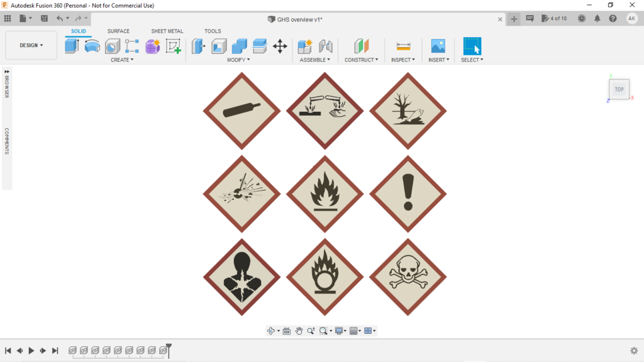Open the notifications bell
The width and height of the screenshot is (644, 362).
click(597, 18)
